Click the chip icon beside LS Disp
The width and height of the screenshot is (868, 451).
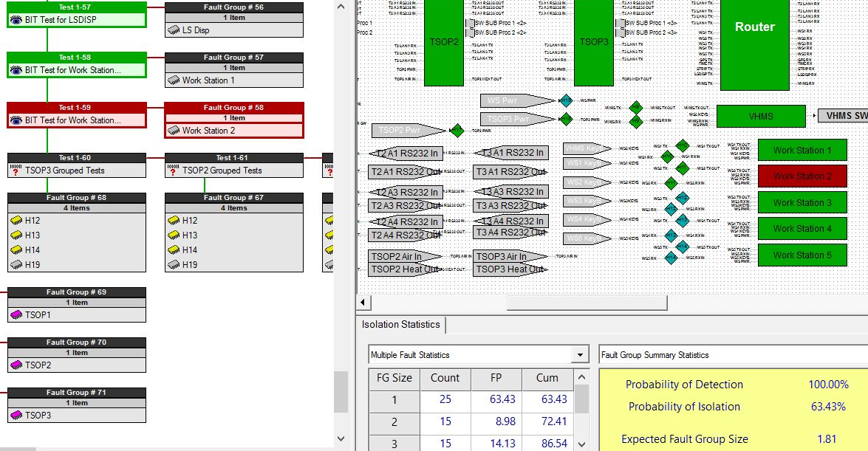174,30
